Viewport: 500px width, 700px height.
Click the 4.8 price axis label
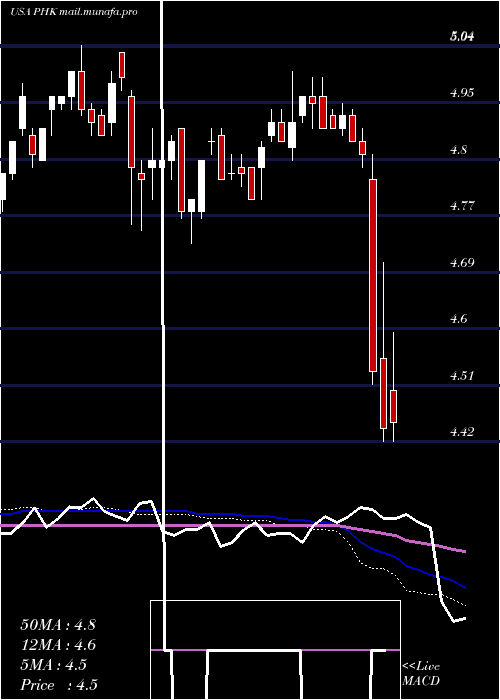point(458,150)
